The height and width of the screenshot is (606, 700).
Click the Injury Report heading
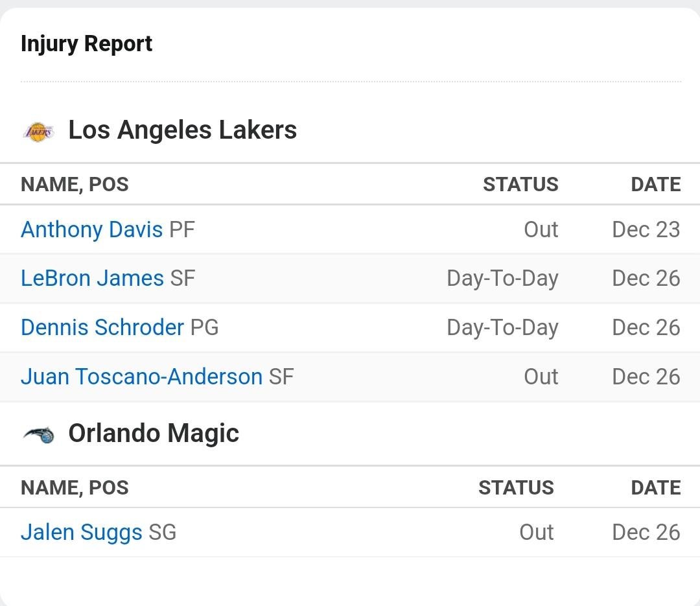[87, 44]
